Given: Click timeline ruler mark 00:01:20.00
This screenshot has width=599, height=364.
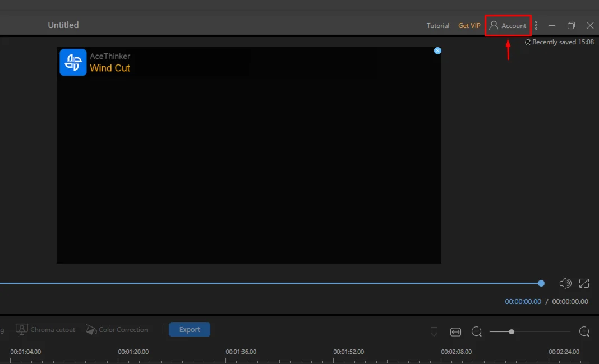Looking at the screenshot, I should click(133, 352).
